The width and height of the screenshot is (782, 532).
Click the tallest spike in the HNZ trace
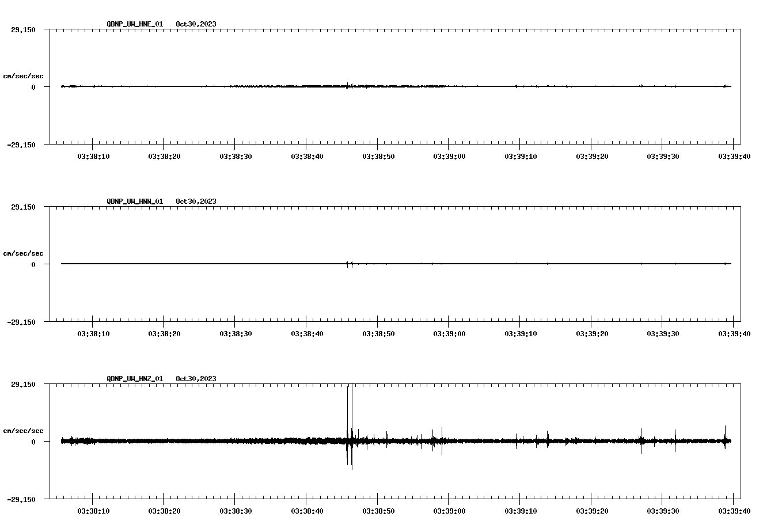(352, 426)
